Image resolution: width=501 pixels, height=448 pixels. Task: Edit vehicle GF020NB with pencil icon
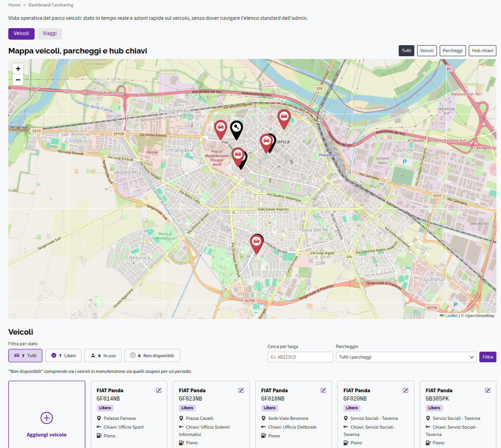click(406, 390)
